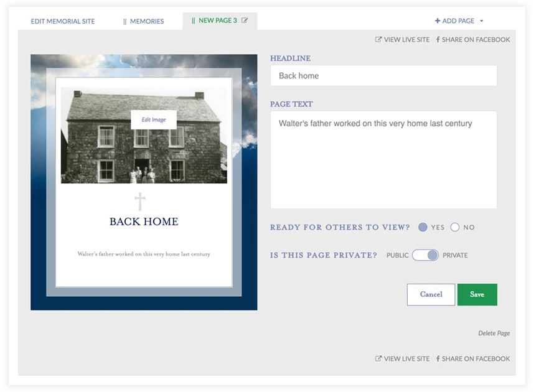Click the plus icon beside Add Page

point(437,21)
